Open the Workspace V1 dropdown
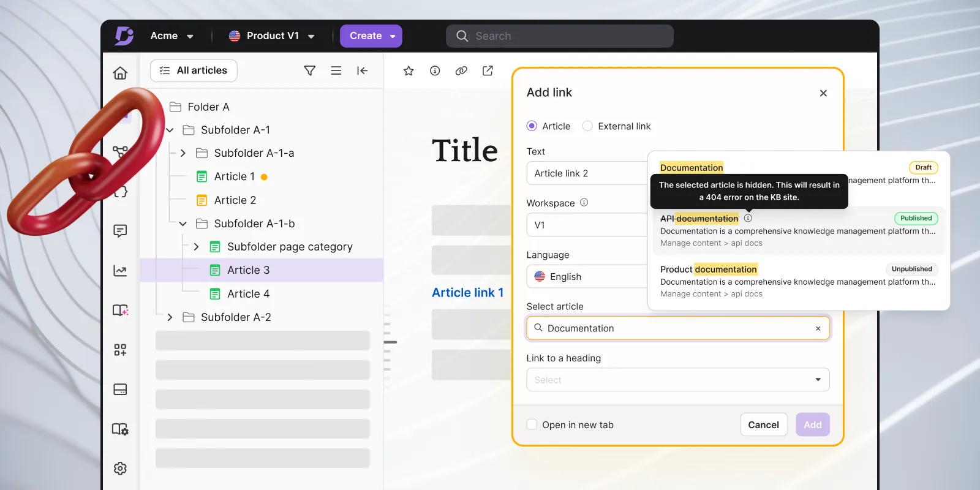Screen dimensions: 980x490 [587, 225]
